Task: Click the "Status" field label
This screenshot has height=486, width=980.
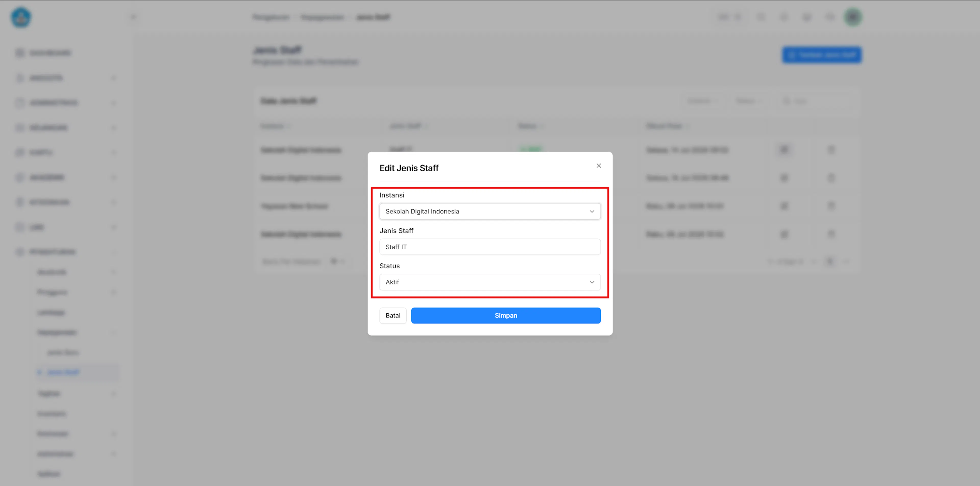Action: click(x=389, y=266)
